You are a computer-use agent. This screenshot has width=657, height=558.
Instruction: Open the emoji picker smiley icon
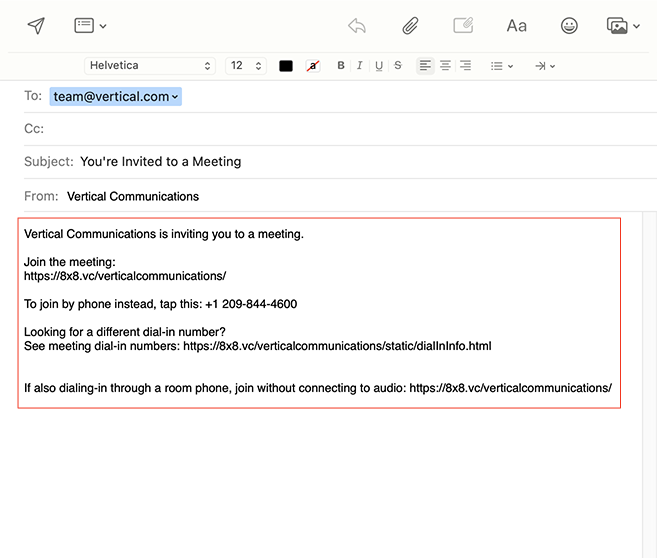coord(569,26)
